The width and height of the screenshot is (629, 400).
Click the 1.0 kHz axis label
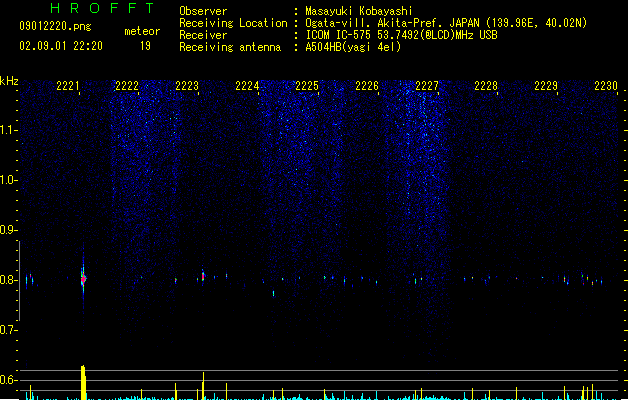[x=8, y=180]
